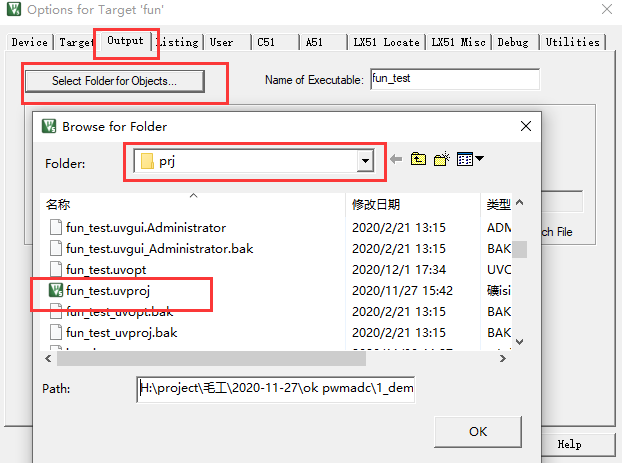
Task: Click the Path input field
Action: click(275, 389)
